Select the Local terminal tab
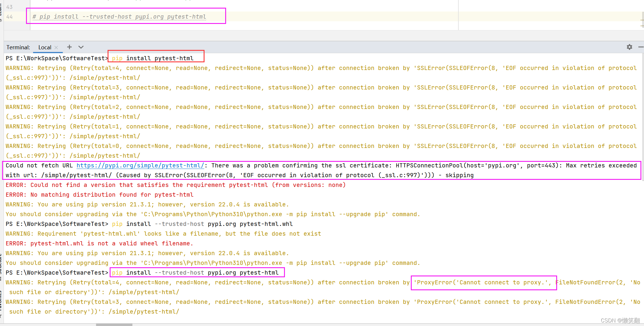Screen dimensions: 644x326 click(45, 47)
